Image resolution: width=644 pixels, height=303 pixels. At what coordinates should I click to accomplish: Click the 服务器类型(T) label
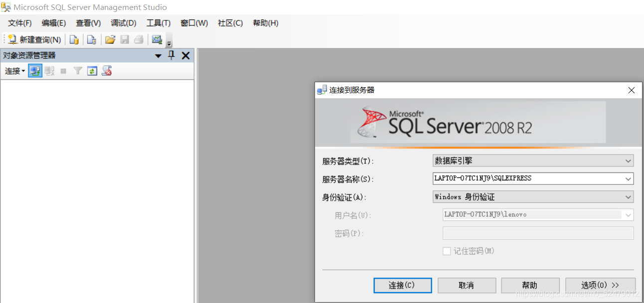[x=348, y=161]
